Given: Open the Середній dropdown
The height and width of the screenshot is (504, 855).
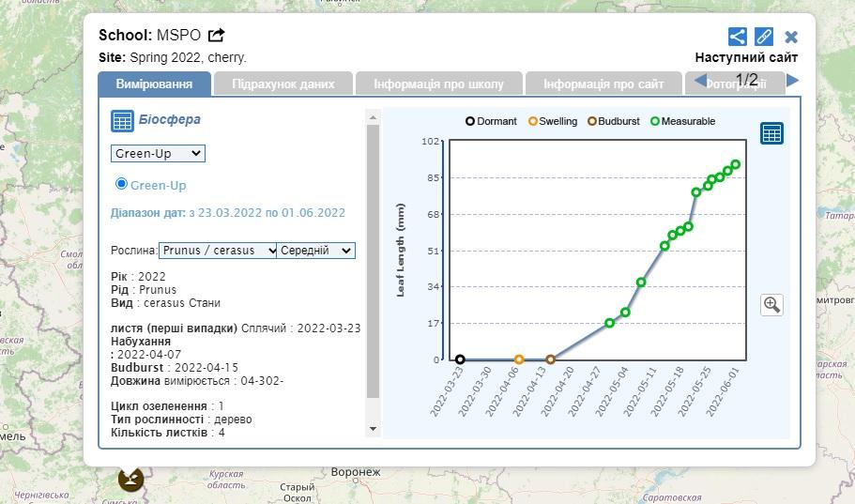Looking at the screenshot, I should [x=316, y=251].
